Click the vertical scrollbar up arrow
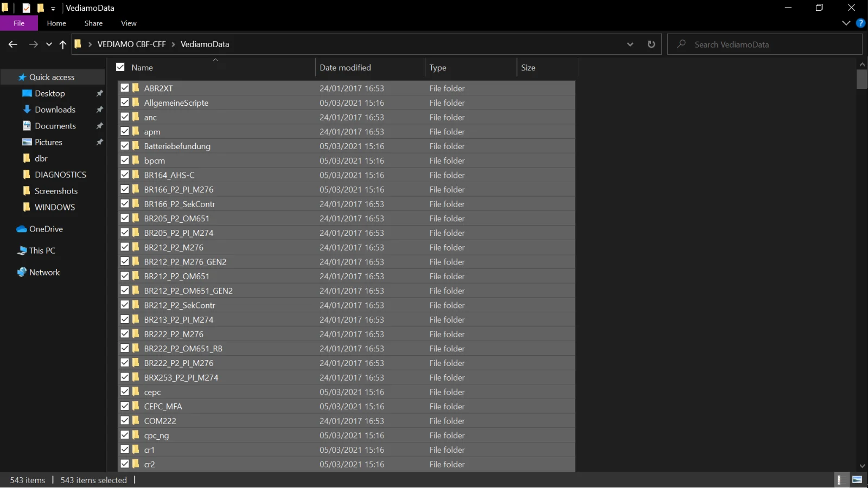The image size is (868, 488). pos(862,65)
